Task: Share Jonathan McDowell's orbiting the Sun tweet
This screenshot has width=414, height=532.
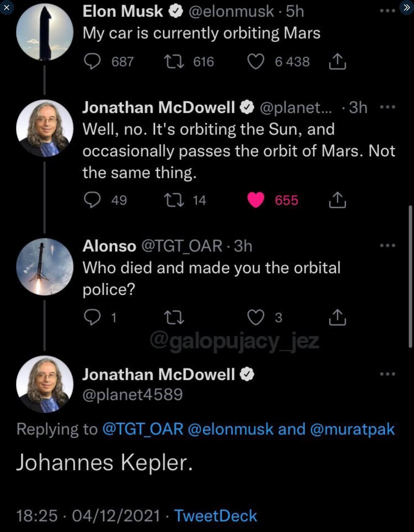Action: pyautogui.click(x=337, y=200)
